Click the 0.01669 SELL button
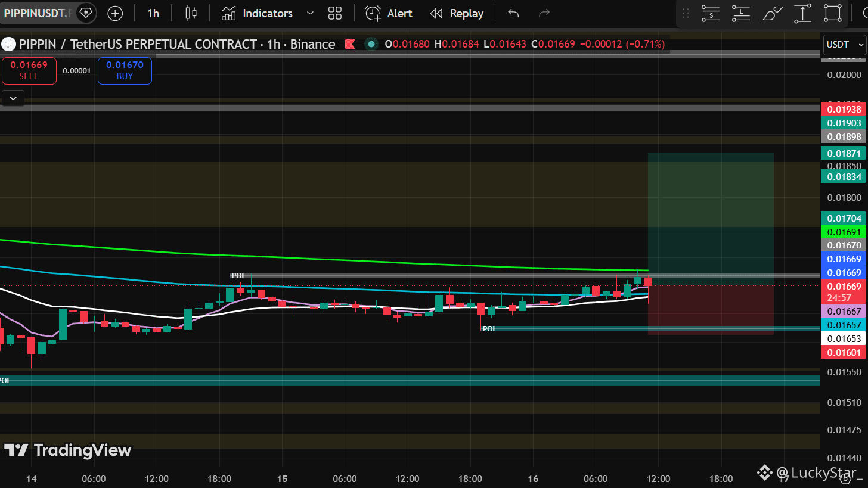This screenshot has width=868, height=488. (x=29, y=70)
